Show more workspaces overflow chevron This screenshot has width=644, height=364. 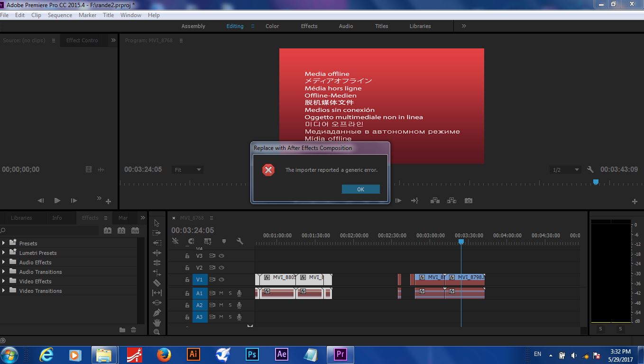click(464, 26)
